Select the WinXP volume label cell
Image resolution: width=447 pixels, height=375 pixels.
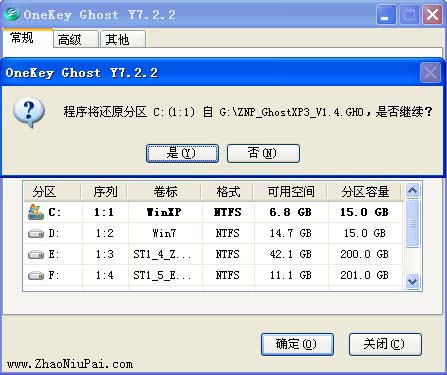(165, 212)
